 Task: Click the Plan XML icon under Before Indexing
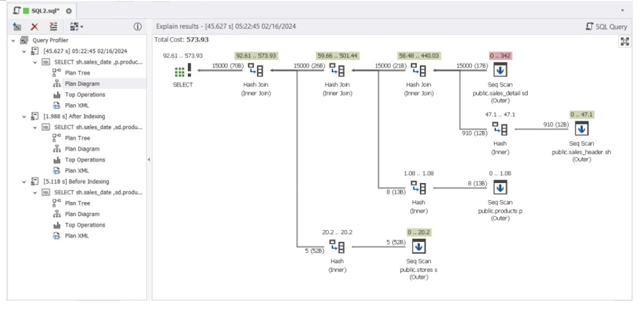pos(57,236)
